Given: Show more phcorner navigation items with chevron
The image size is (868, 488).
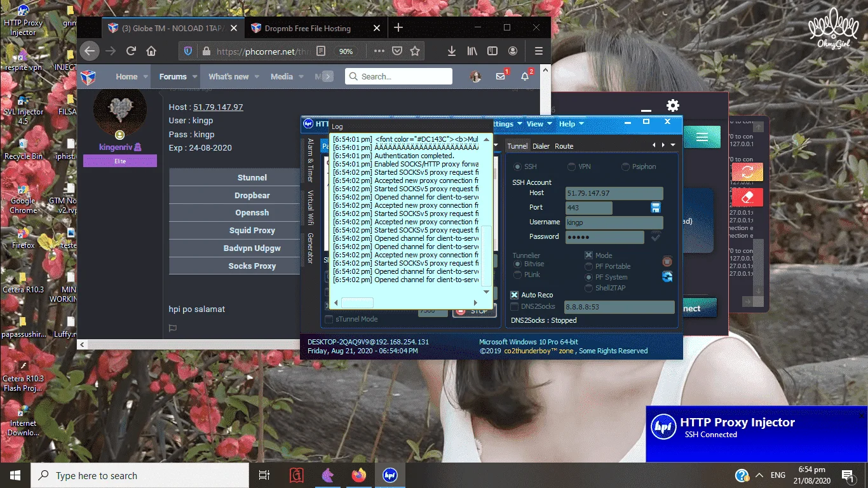Looking at the screenshot, I should 327,77.
